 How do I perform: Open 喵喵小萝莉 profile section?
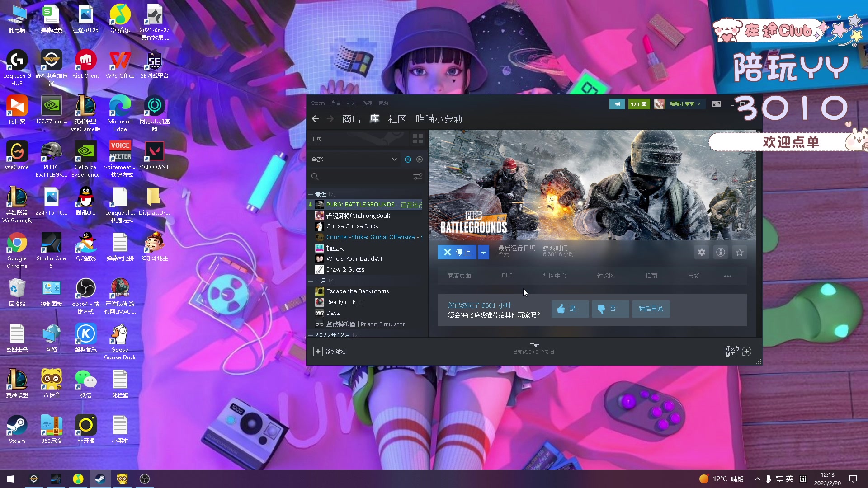click(x=439, y=119)
